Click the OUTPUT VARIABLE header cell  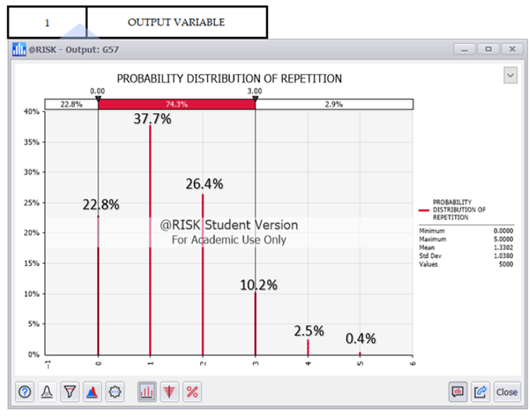pyautogui.click(x=176, y=23)
